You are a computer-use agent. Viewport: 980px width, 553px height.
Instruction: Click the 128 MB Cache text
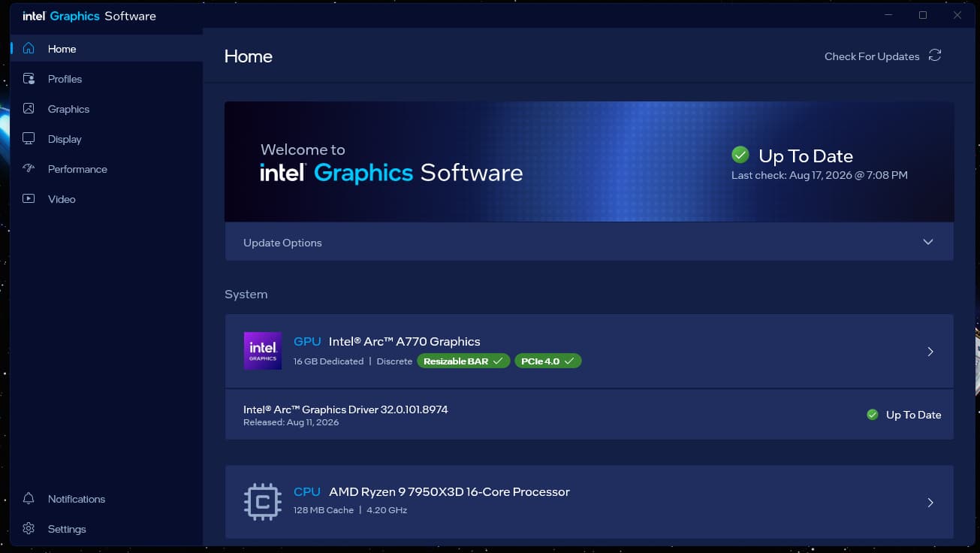(x=324, y=510)
